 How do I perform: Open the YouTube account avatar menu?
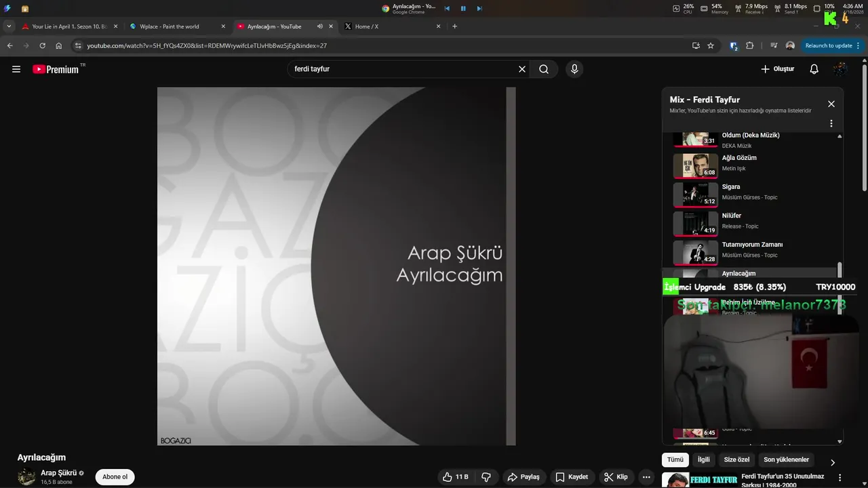pyautogui.click(x=840, y=69)
